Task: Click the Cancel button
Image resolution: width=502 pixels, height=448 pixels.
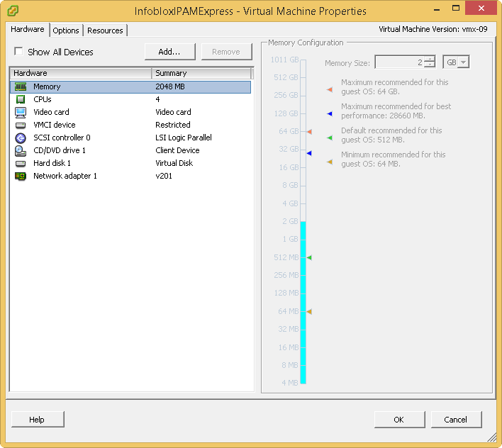Action: coord(456,420)
